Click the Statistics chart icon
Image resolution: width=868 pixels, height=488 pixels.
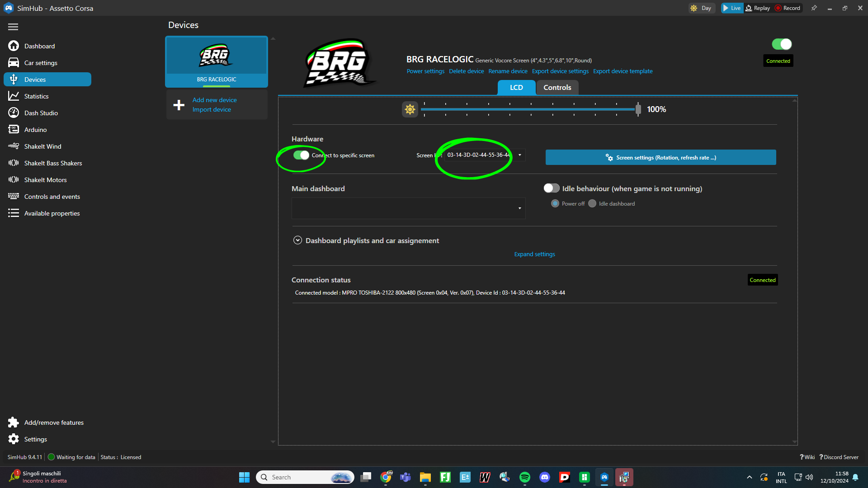click(x=14, y=96)
